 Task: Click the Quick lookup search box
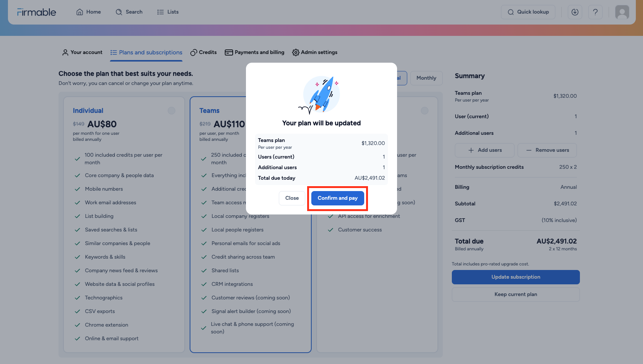coord(528,12)
